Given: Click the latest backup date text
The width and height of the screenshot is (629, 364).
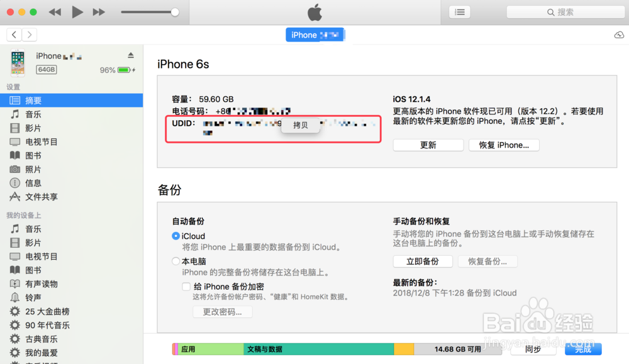Looking at the screenshot, I should coord(455,293).
